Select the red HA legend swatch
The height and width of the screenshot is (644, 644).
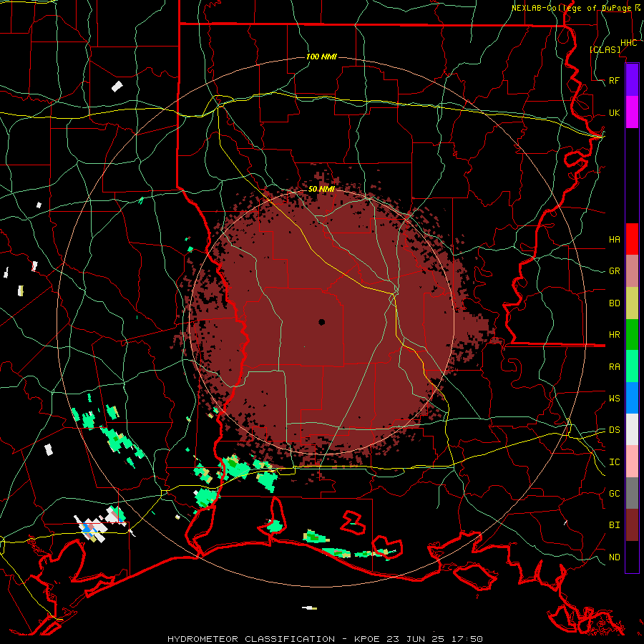632,239
